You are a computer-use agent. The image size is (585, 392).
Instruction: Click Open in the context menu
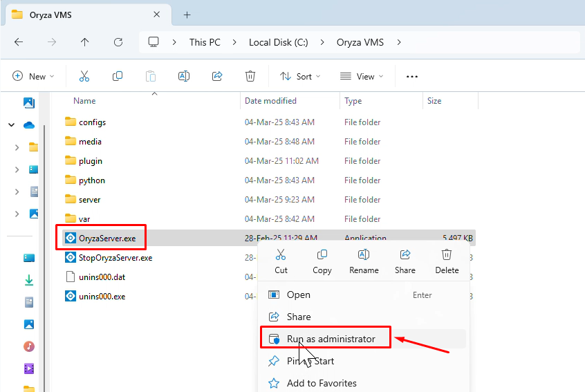point(364,295)
